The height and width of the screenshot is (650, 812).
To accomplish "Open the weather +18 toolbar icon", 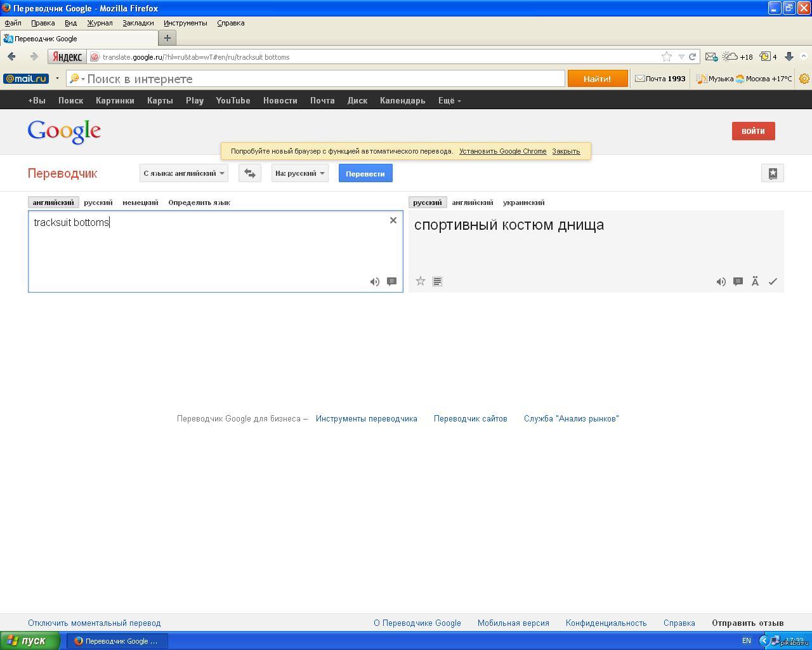I will pos(738,56).
